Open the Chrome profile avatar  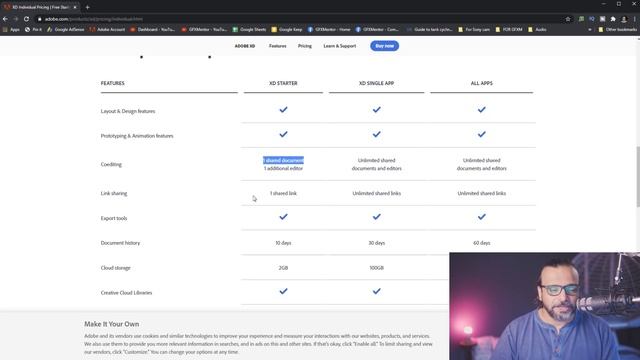pos(624,19)
